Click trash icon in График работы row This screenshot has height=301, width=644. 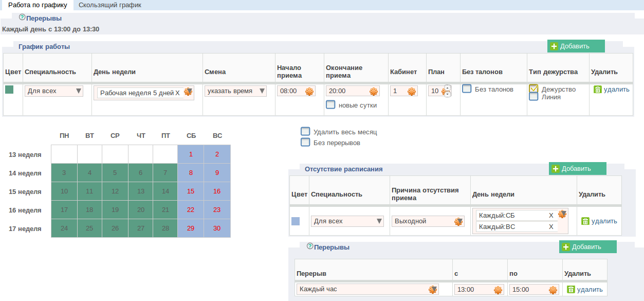click(x=598, y=90)
